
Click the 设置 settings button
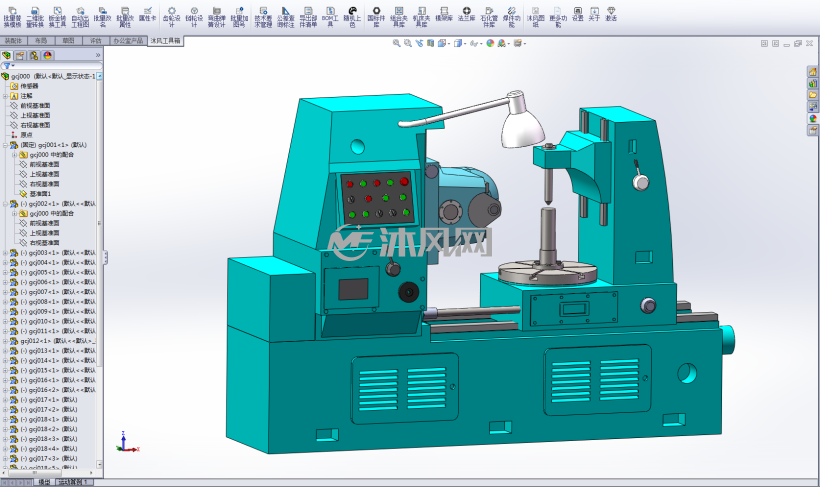click(x=577, y=14)
